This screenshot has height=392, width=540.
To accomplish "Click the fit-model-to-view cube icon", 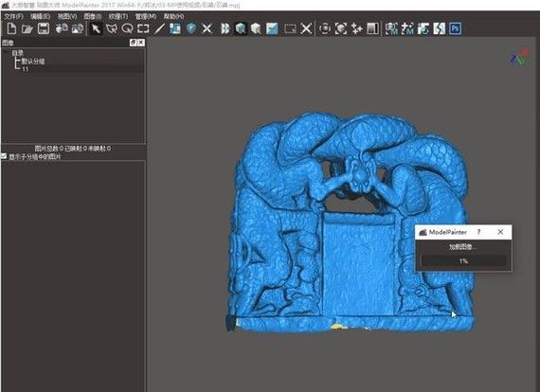I will tap(340, 28).
